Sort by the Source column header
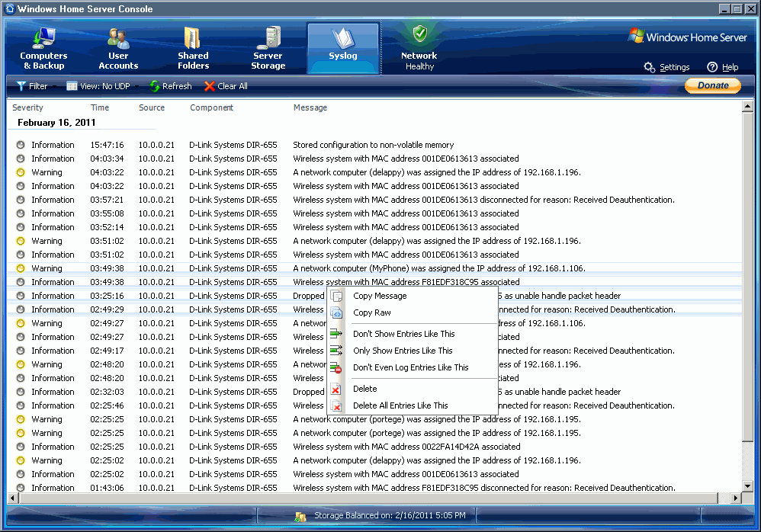 (x=152, y=107)
